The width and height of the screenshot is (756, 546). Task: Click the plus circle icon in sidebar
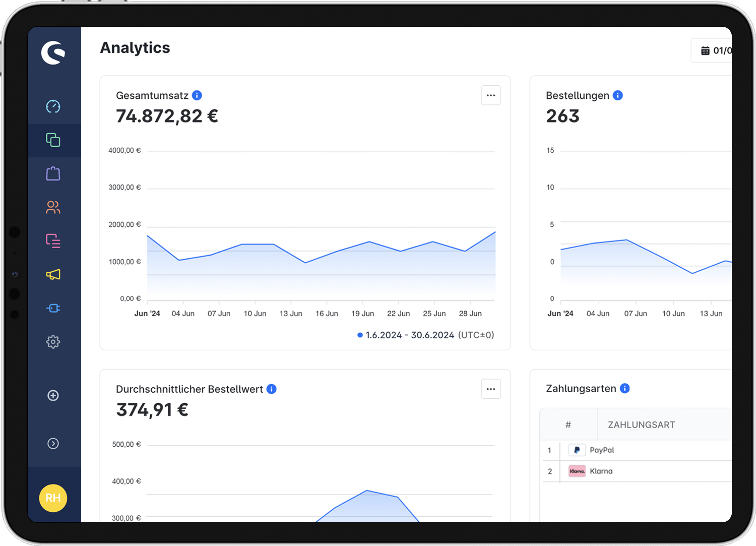click(53, 395)
